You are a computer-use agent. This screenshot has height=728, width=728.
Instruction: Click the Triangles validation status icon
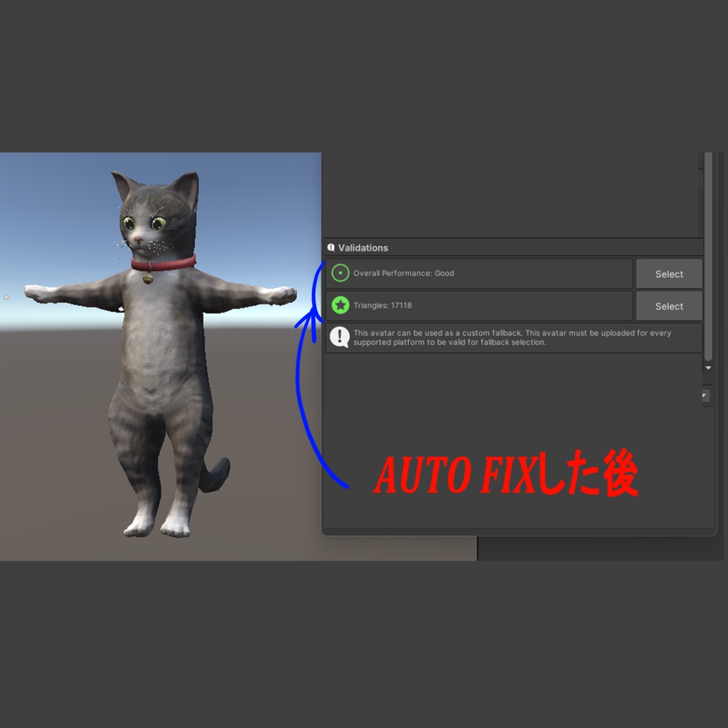coord(342,306)
